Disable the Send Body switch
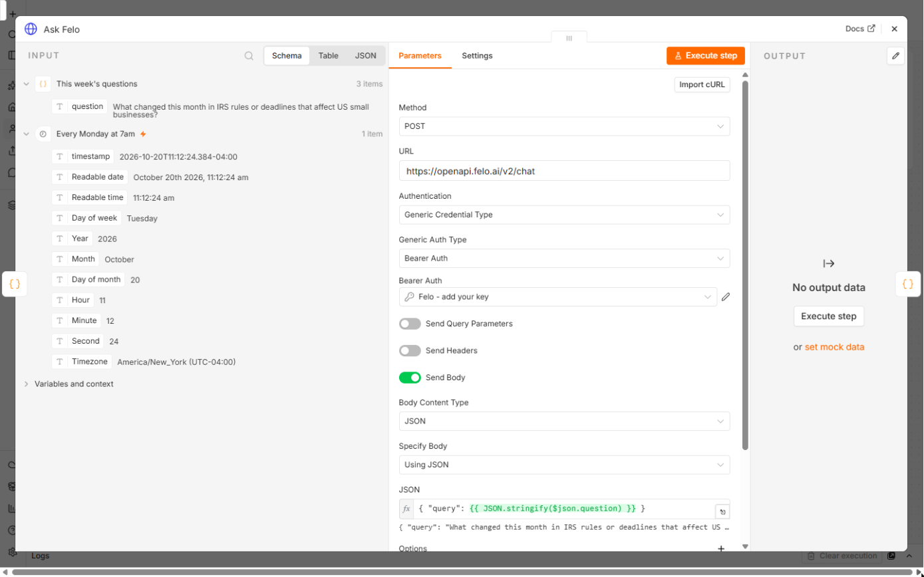Image resolution: width=924 pixels, height=577 pixels. (410, 378)
